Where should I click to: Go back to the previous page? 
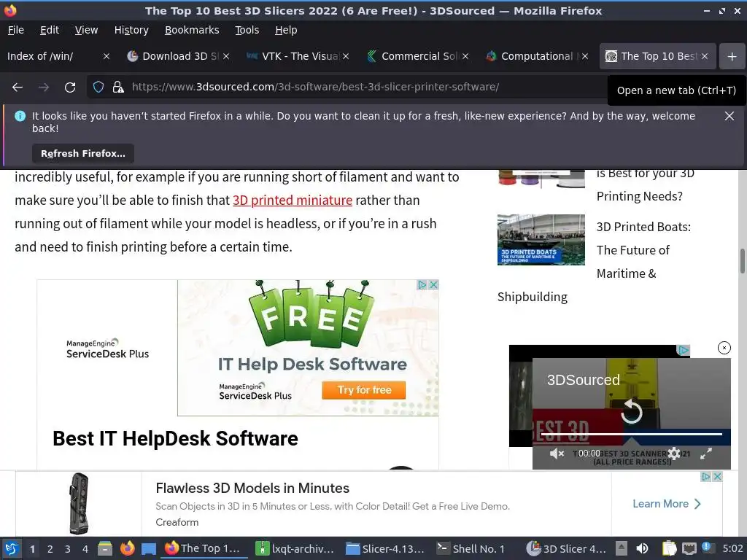click(18, 87)
